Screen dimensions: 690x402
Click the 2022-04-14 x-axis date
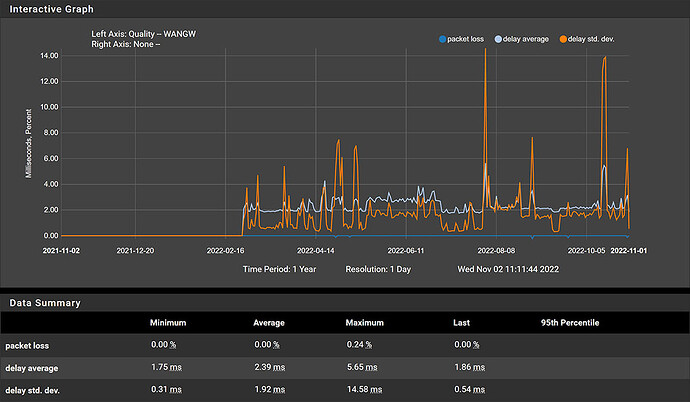[316, 251]
